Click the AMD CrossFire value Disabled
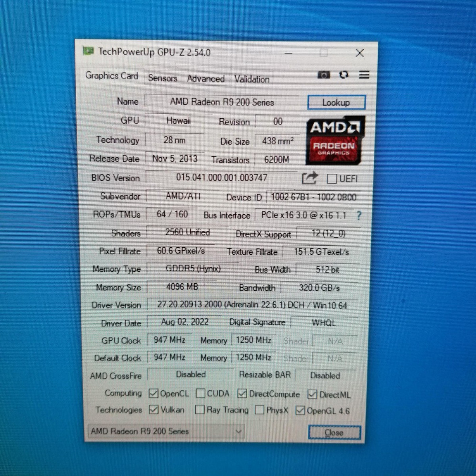 tap(191, 374)
